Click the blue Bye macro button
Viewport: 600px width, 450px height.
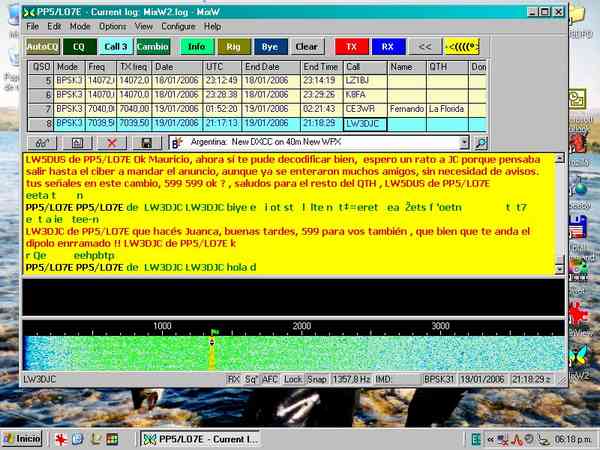click(x=270, y=47)
